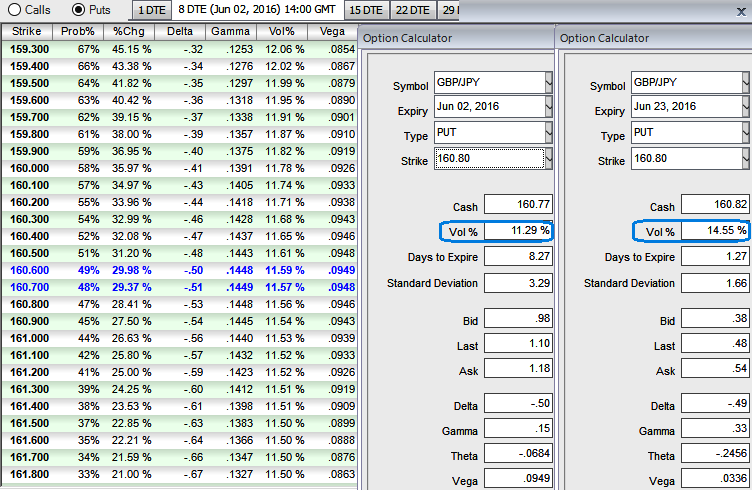Click Standard Deviation field showing 1.66

pos(715,283)
